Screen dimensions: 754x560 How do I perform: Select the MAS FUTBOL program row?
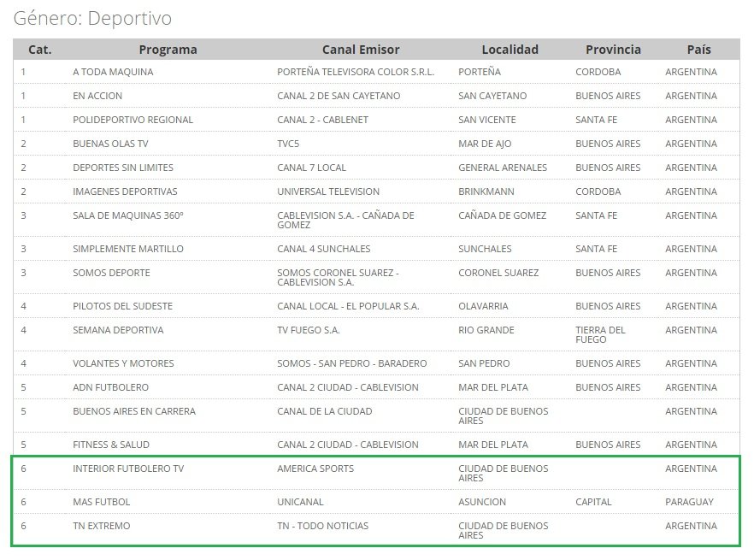coord(376,502)
